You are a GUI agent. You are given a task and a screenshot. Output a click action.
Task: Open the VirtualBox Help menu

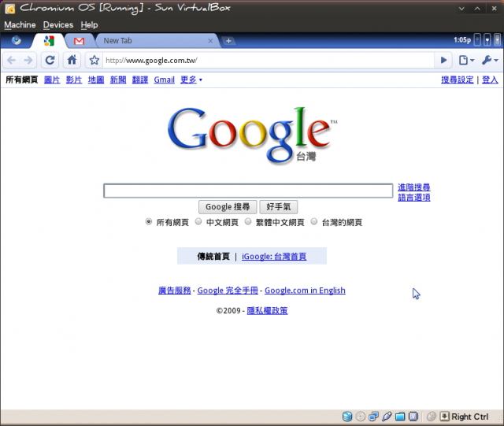coord(89,24)
